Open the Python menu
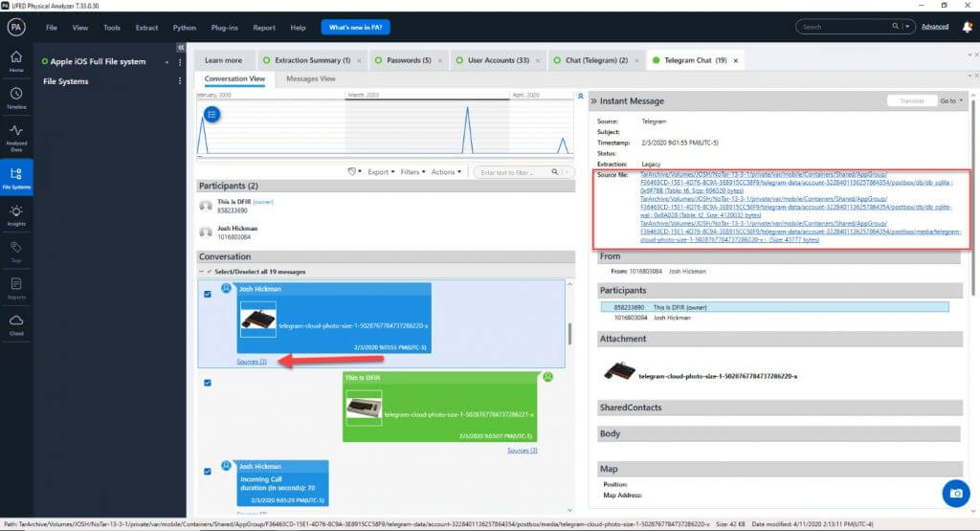 [x=185, y=28]
